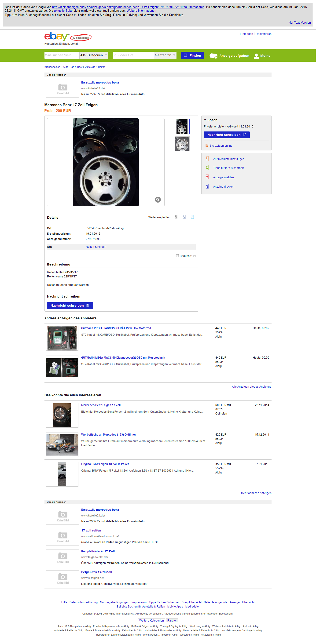Viewport: 316px width, 644px height.
Task: Click Weitere Kategorien footer tab
Action: [151, 621]
